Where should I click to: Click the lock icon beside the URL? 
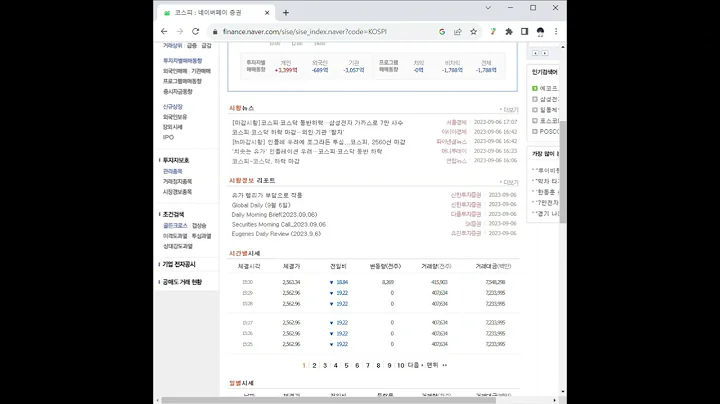click(x=215, y=32)
